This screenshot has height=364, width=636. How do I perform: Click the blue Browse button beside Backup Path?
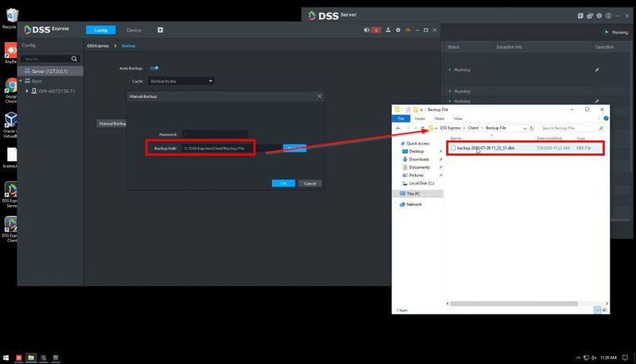(294, 149)
